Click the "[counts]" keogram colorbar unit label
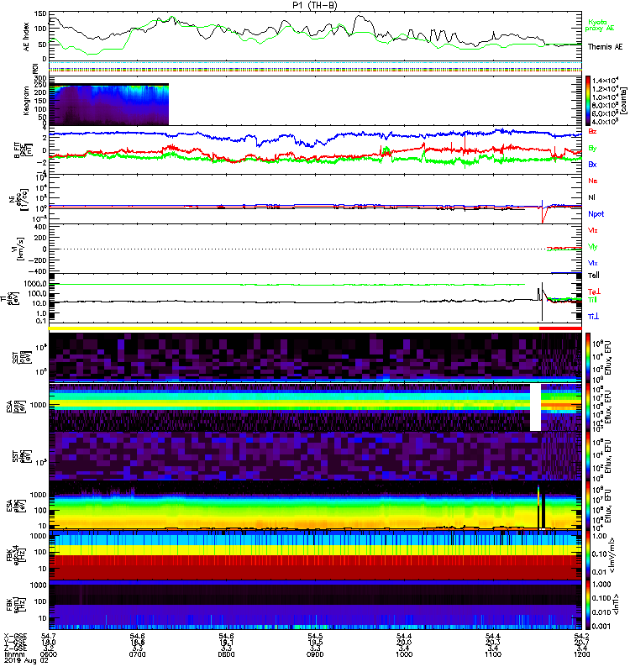 click(x=623, y=101)
